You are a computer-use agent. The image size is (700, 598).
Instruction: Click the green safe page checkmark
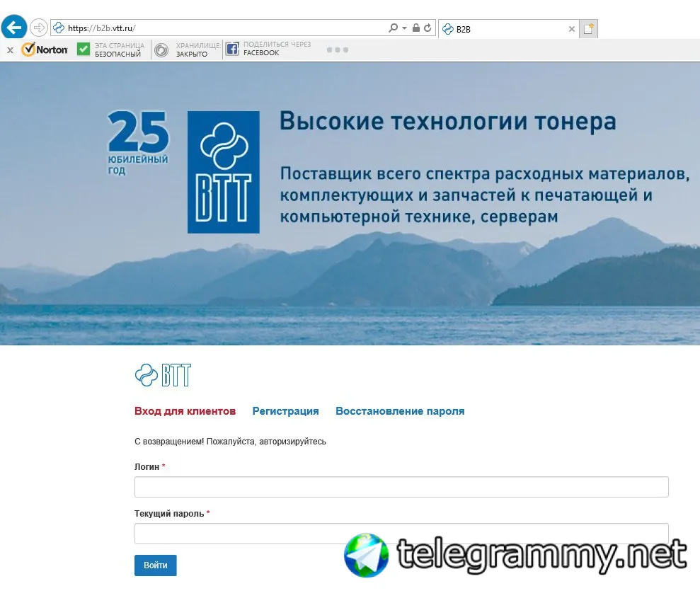84,49
